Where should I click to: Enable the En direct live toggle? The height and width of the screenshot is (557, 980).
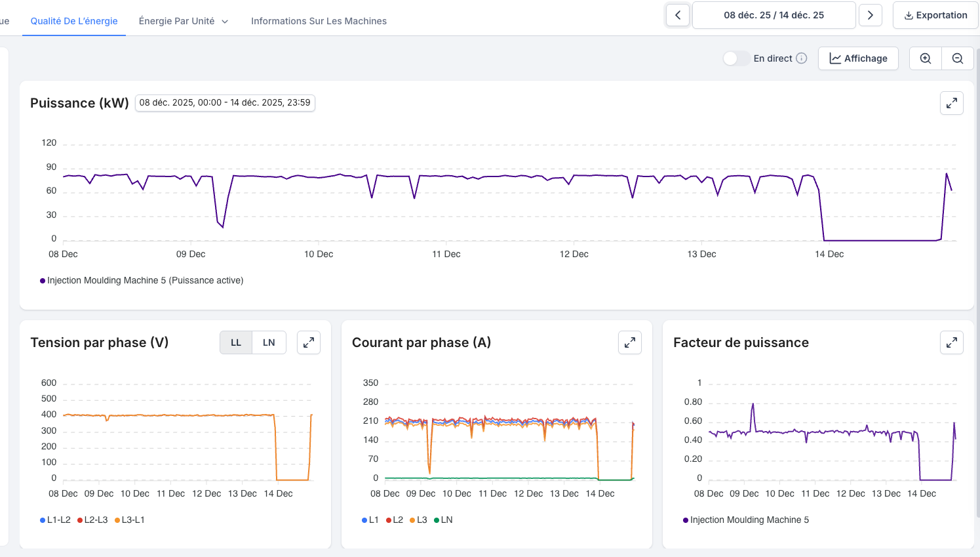click(x=736, y=58)
